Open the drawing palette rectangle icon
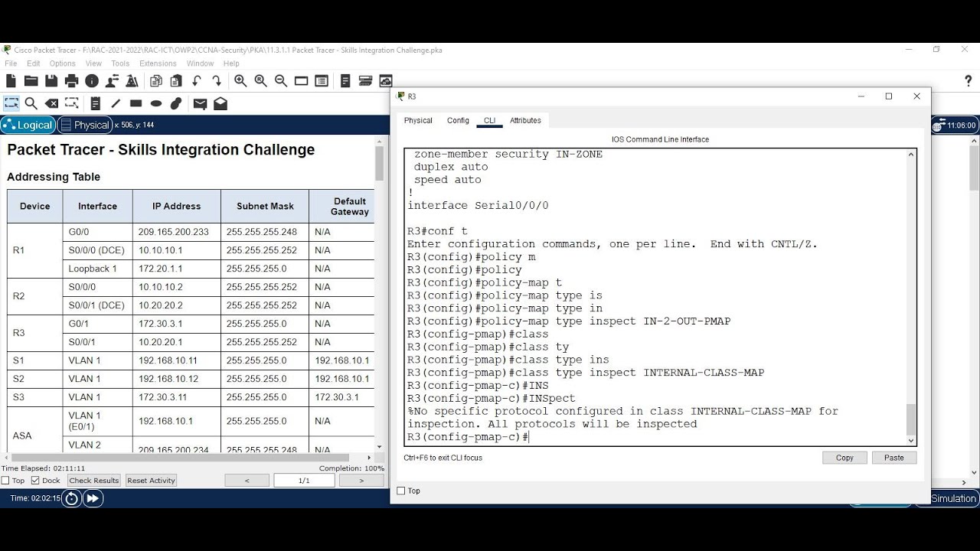Image resolution: width=980 pixels, height=551 pixels. (x=302, y=81)
